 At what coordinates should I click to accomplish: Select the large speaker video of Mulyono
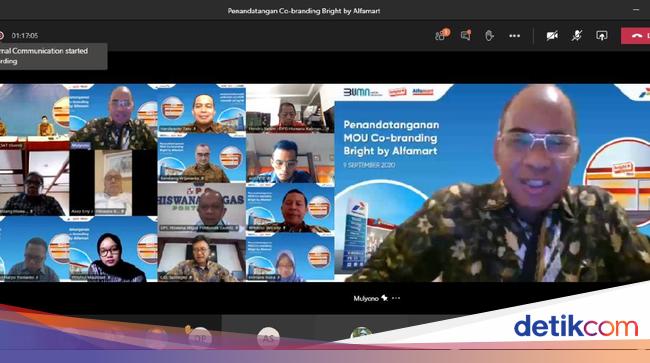tap(492, 183)
